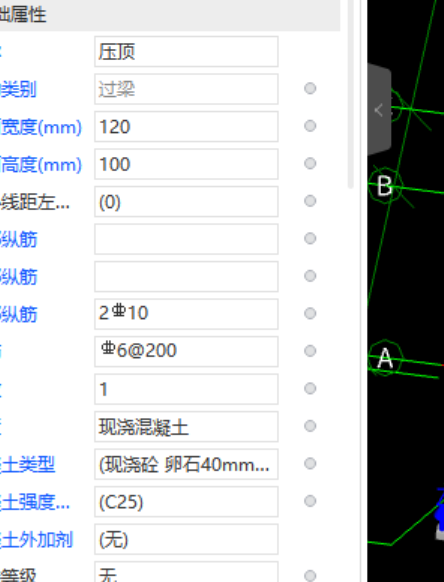Click the 土类型 property label
444x582 pixels.
click(28, 464)
